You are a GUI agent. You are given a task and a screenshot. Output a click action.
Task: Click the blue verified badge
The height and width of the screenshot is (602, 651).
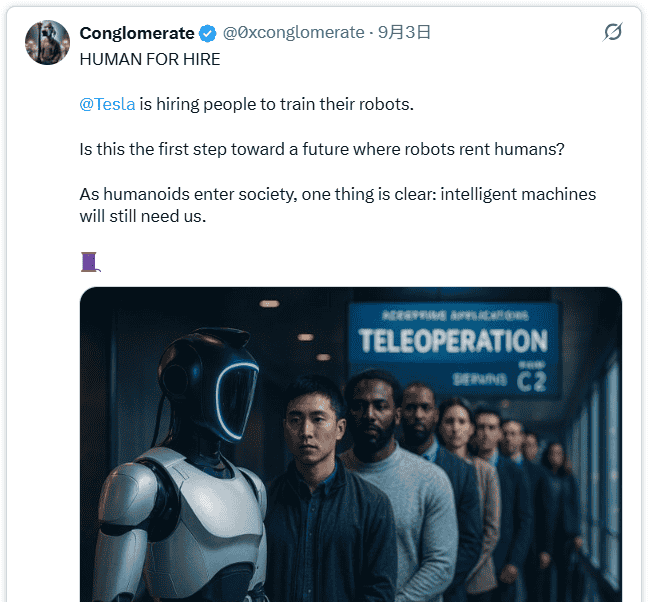pos(208,34)
